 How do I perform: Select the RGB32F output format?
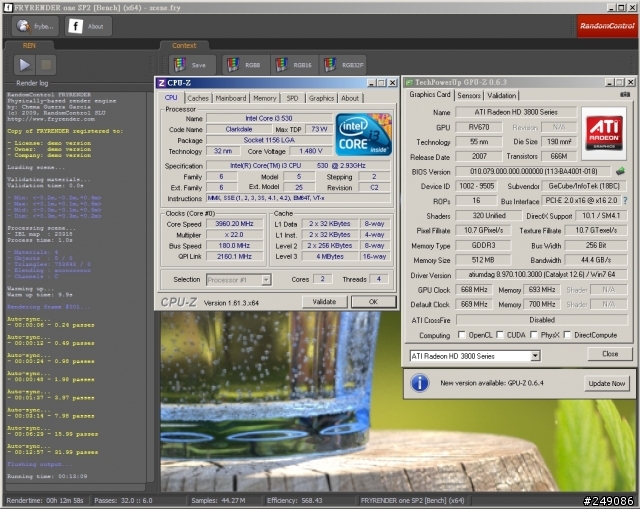coord(343,65)
